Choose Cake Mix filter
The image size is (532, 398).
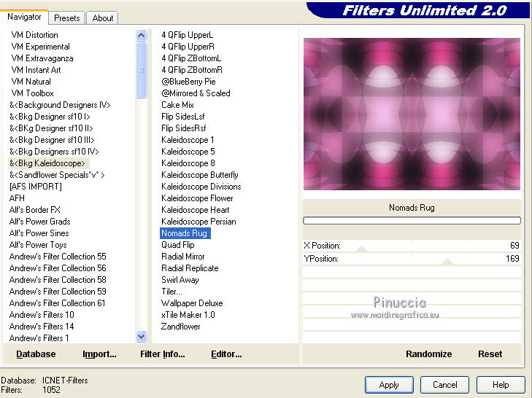point(177,105)
